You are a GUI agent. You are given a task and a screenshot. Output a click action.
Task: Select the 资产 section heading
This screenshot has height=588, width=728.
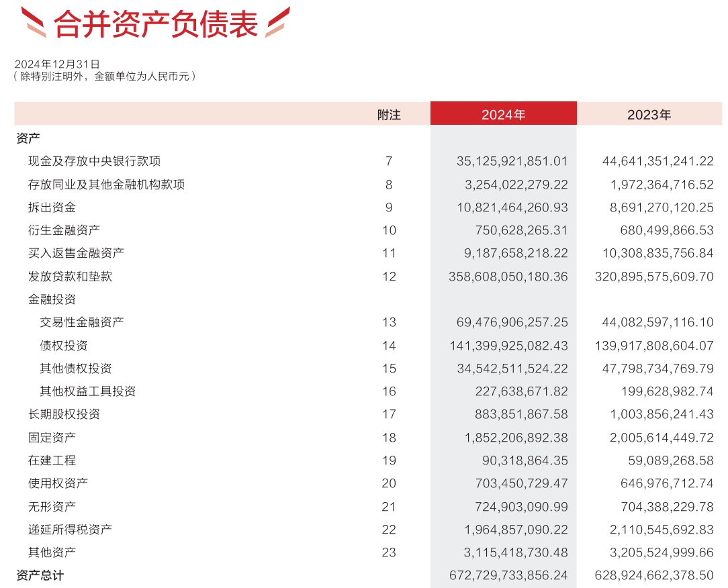click(x=28, y=138)
